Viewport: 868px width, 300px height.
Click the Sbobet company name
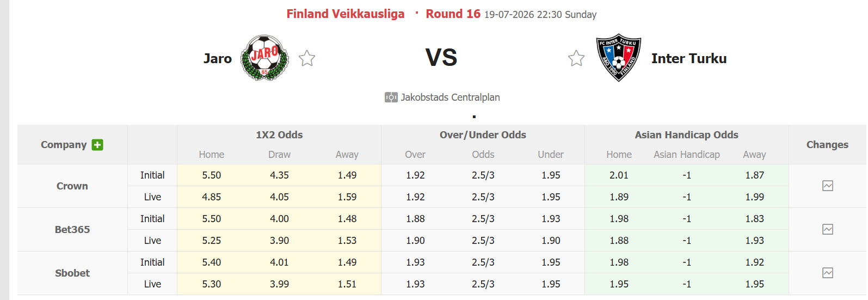coord(72,273)
